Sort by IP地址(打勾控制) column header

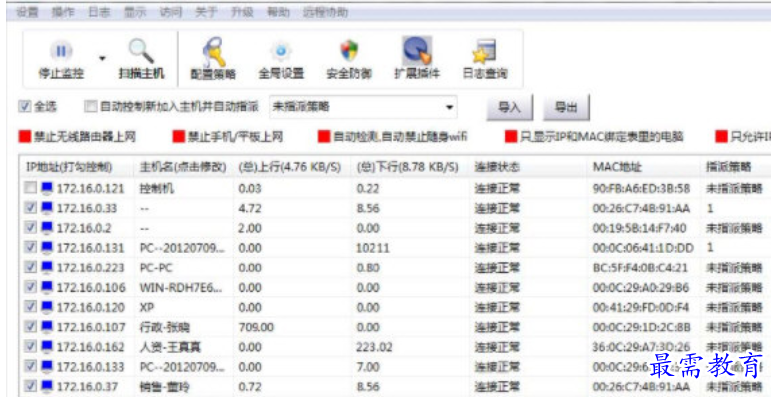pyautogui.click(x=77, y=167)
